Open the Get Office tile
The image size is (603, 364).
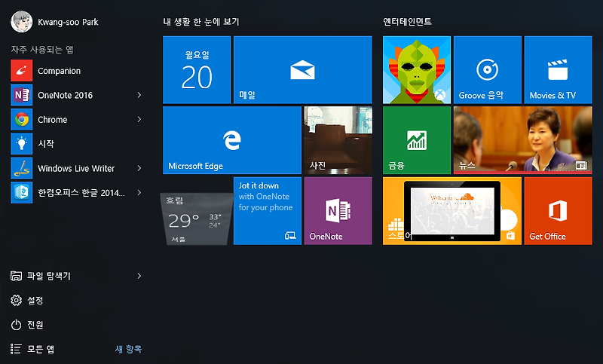click(558, 211)
